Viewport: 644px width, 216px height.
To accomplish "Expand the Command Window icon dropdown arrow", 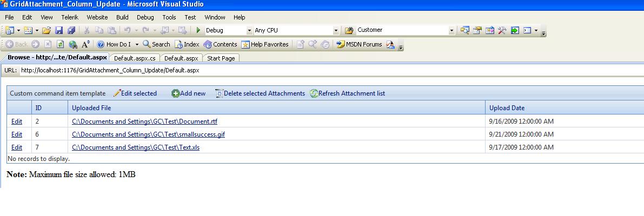I will (x=536, y=30).
